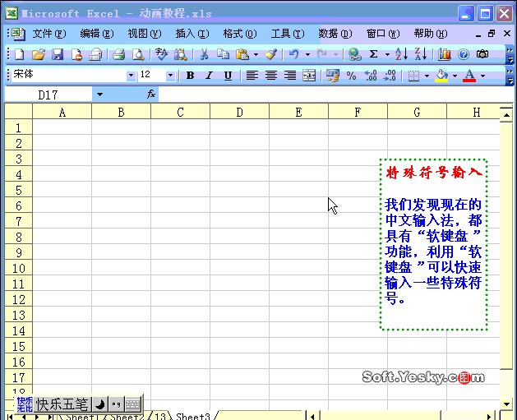The width and height of the screenshot is (517, 420).
Task: Toggle the IME soft keyboard button
Action: (x=133, y=404)
